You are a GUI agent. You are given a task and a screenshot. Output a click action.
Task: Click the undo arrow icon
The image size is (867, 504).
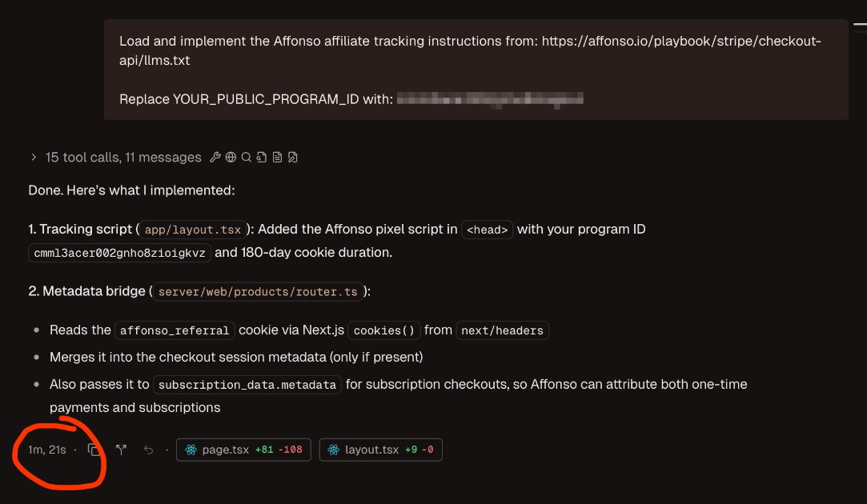pyautogui.click(x=148, y=450)
